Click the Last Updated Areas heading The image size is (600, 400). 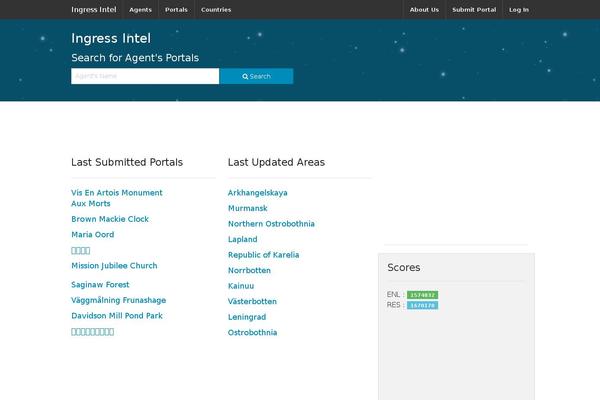276,162
